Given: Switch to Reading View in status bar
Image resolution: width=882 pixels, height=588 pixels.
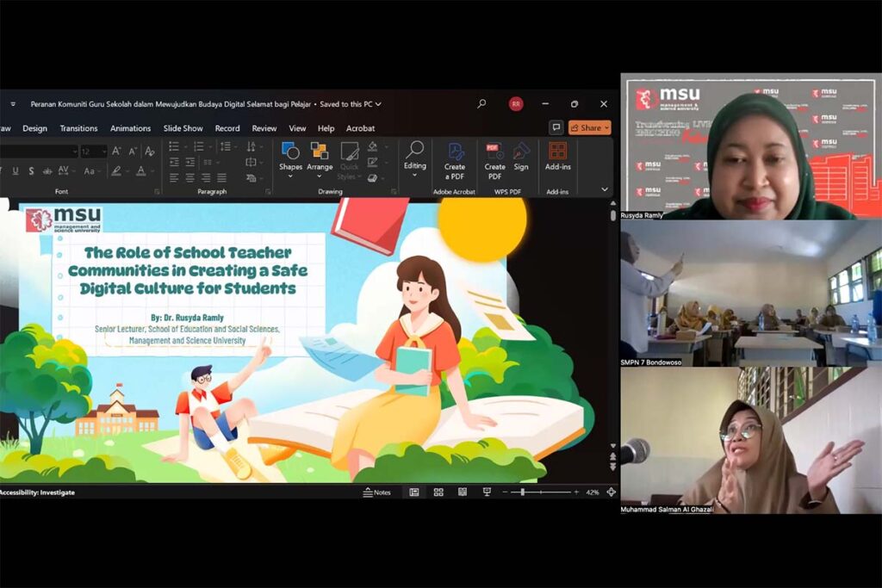Looking at the screenshot, I should pyautogui.click(x=463, y=492).
